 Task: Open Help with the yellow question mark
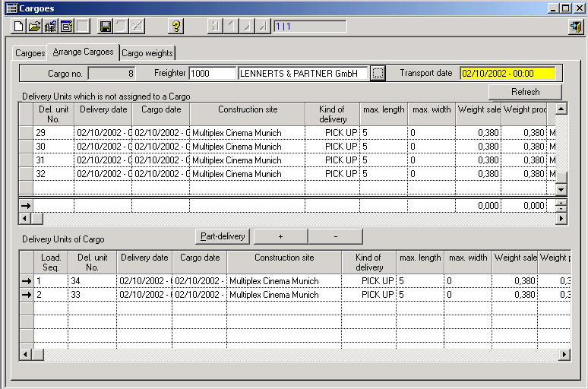pos(175,27)
